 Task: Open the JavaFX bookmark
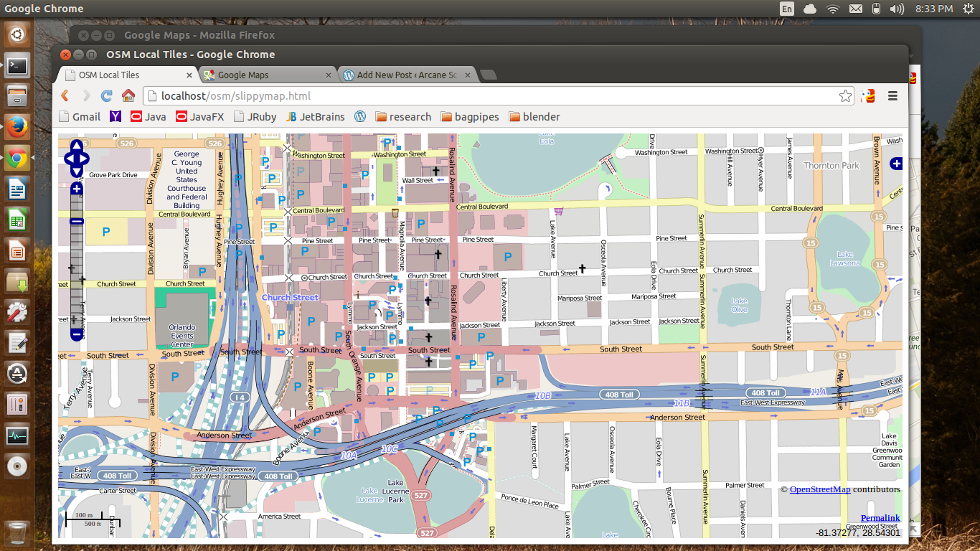click(200, 117)
